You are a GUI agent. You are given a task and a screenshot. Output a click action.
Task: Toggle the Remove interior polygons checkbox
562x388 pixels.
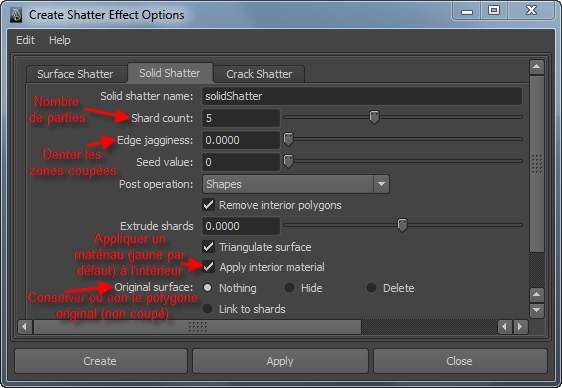[x=208, y=205]
